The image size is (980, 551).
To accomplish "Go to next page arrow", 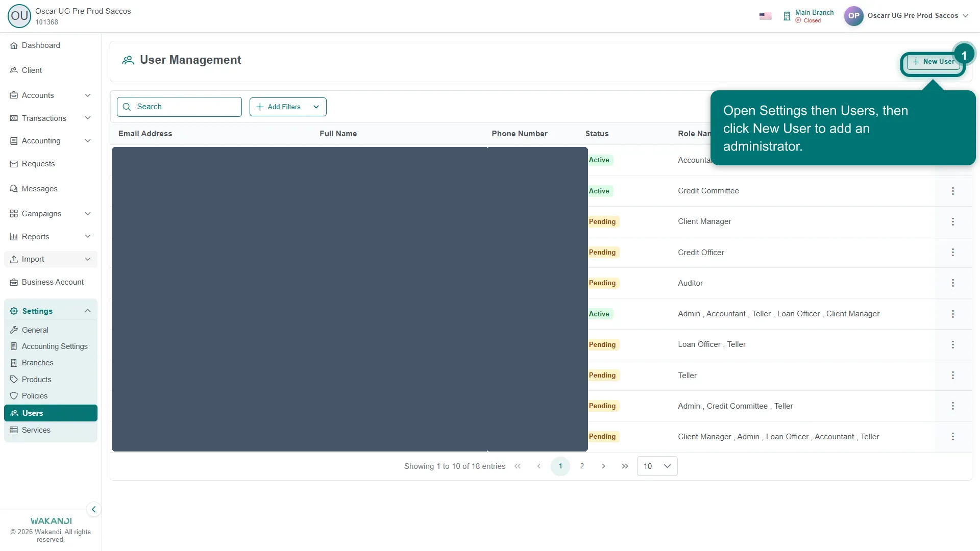I will [x=603, y=466].
